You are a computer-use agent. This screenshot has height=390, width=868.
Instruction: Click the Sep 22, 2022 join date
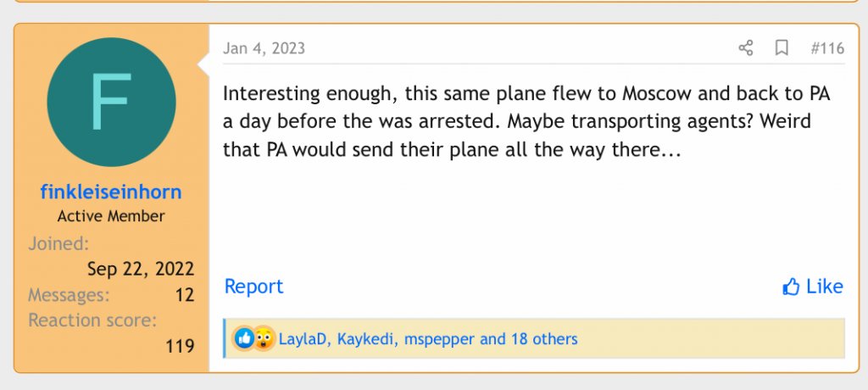tap(141, 270)
